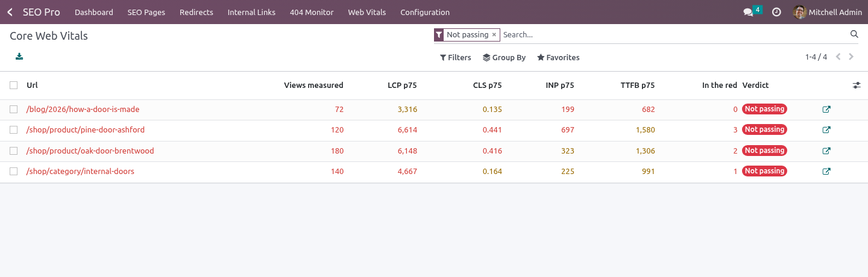868x277 pixels.
Task: Expand the Favorites dropdown
Action: [x=558, y=58]
